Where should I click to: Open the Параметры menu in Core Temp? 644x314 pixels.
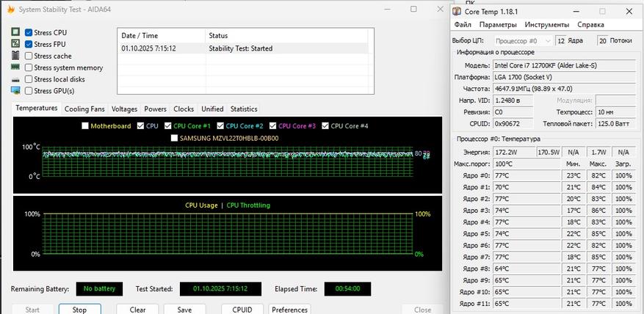click(x=498, y=25)
